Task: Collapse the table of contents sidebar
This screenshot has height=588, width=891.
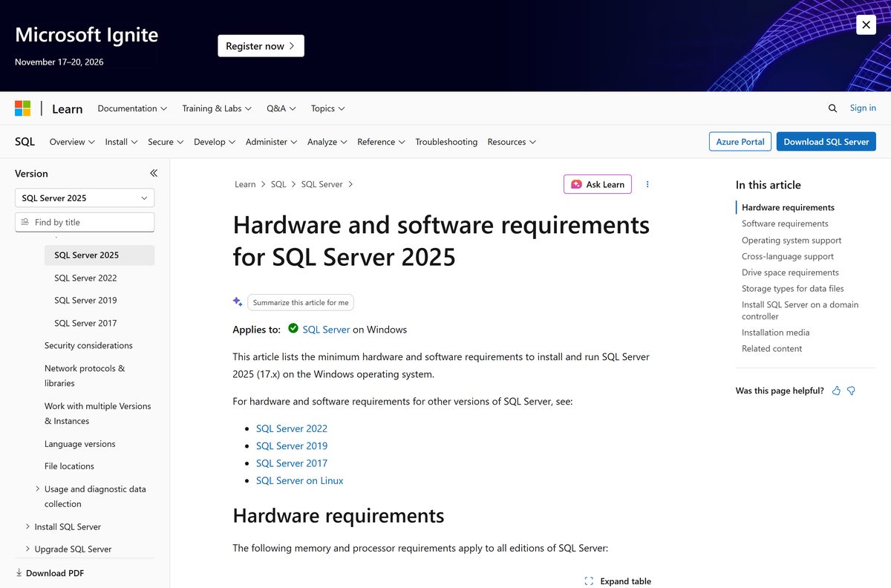Action: (x=154, y=173)
